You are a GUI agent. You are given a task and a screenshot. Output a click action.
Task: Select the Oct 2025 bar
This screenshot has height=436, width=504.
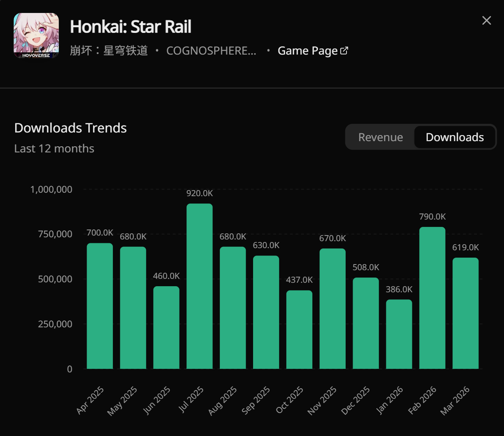[x=299, y=330]
